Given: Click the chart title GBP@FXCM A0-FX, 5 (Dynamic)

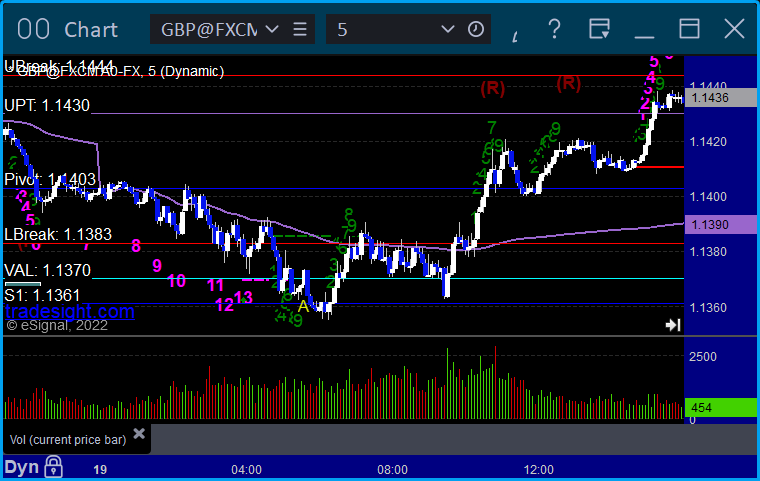Looking at the screenshot, I should [120, 71].
